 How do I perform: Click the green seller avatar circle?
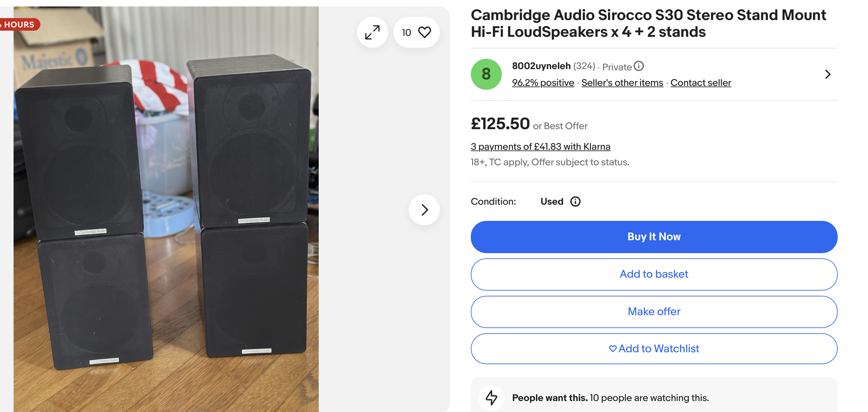[486, 74]
